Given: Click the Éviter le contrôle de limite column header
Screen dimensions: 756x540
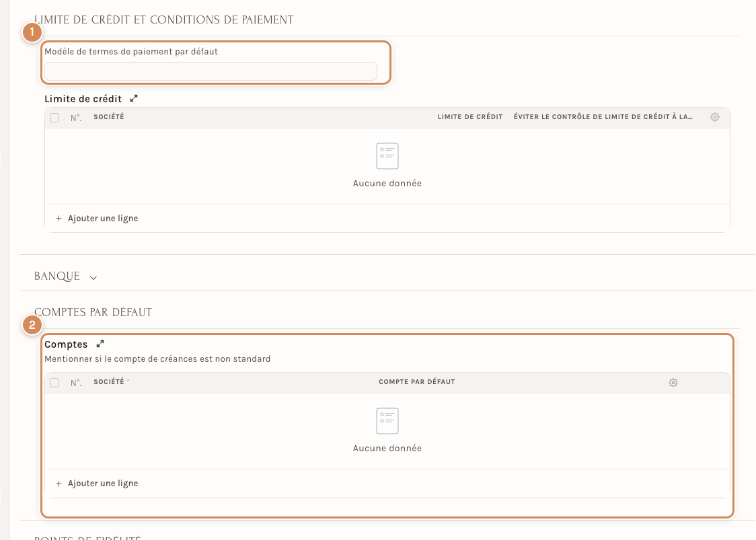Looking at the screenshot, I should click(603, 117).
